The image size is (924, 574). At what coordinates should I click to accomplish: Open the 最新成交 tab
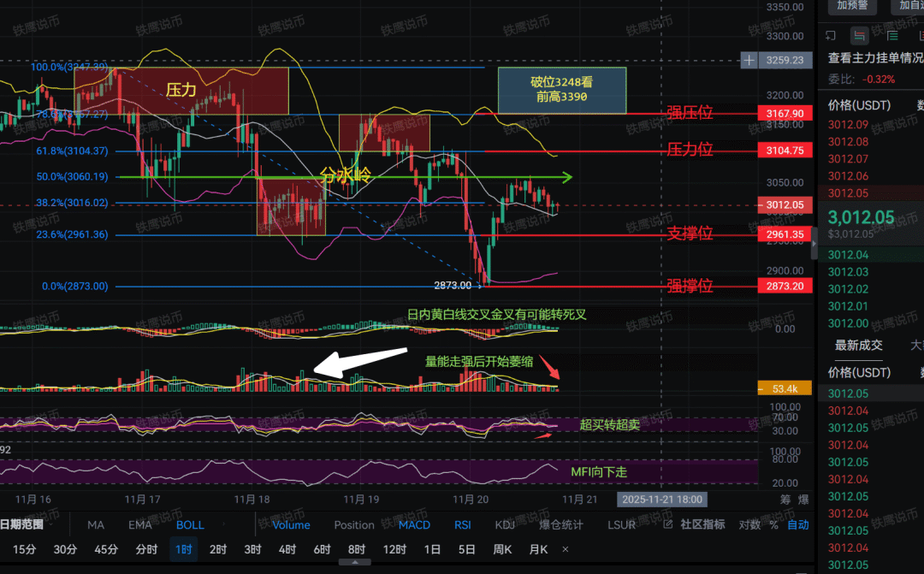click(x=858, y=345)
